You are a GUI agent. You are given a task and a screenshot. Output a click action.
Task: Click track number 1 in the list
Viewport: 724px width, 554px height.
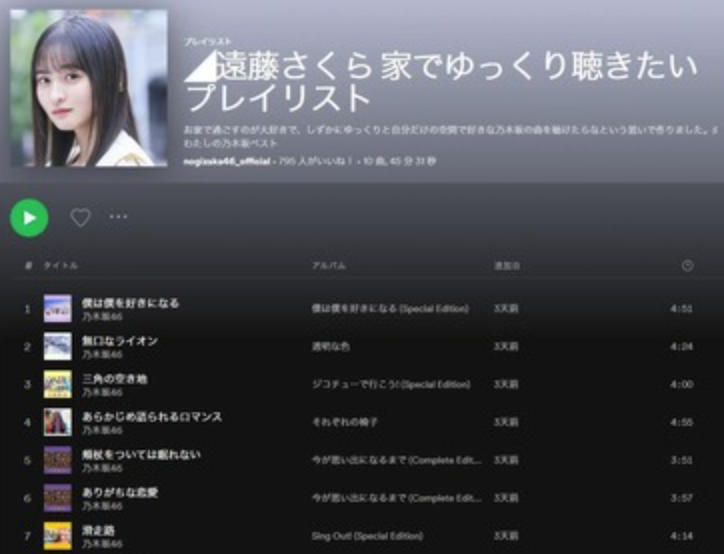coord(28,309)
